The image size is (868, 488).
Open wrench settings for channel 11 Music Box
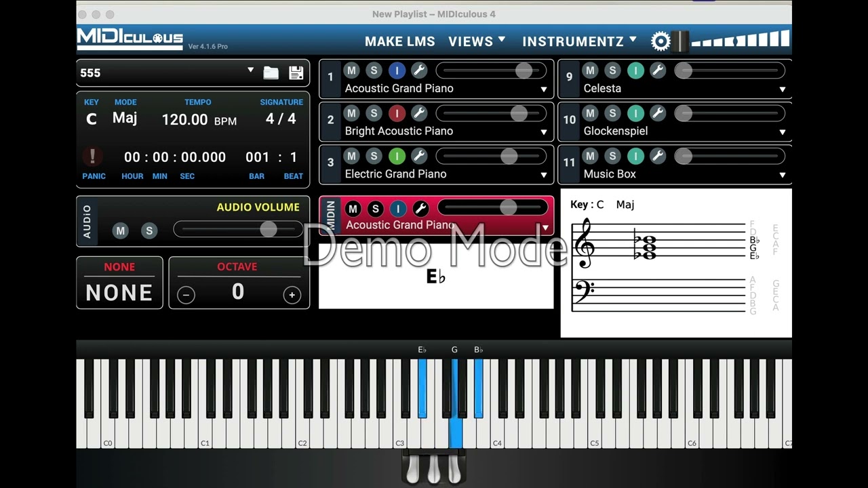pos(658,156)
